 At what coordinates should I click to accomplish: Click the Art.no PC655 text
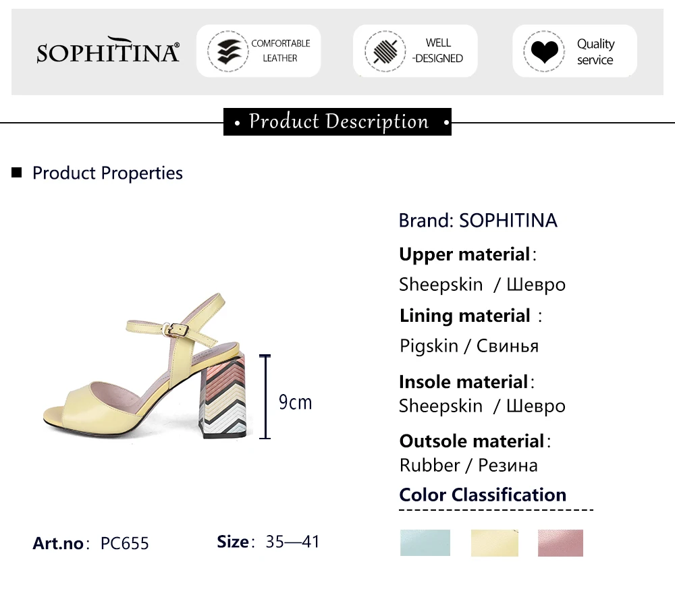tap(91, 543)
